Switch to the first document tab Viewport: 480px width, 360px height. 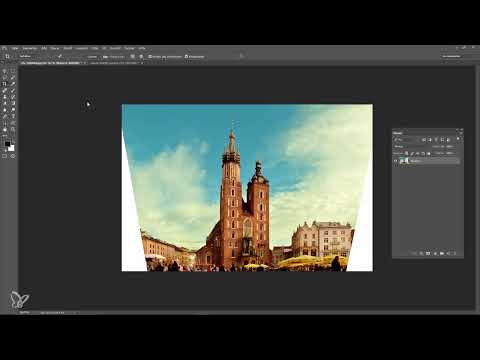[54, 63]
